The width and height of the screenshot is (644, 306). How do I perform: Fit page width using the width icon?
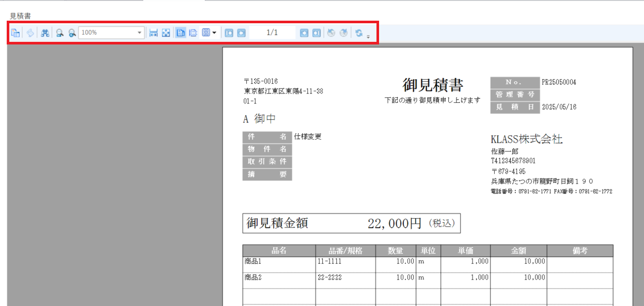coord(153,33)
